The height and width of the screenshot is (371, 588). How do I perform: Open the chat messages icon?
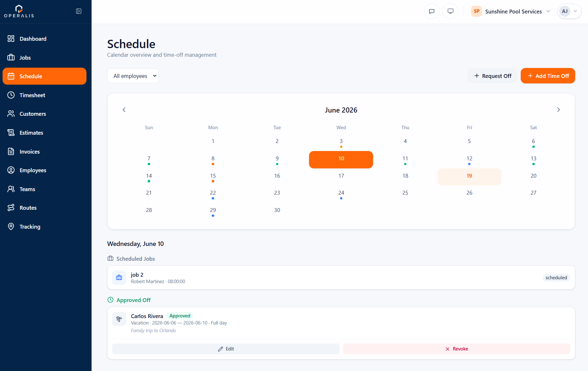coord(432,11)
